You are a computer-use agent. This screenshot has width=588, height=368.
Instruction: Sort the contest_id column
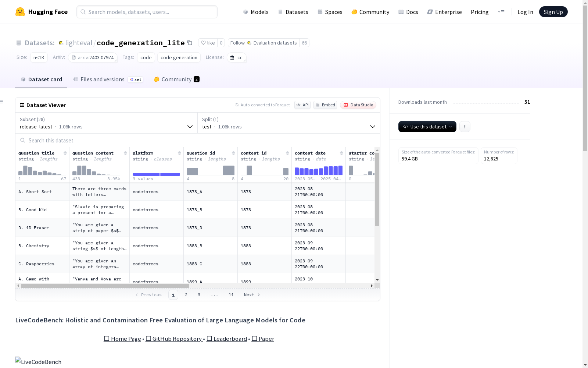pos(287,153)
